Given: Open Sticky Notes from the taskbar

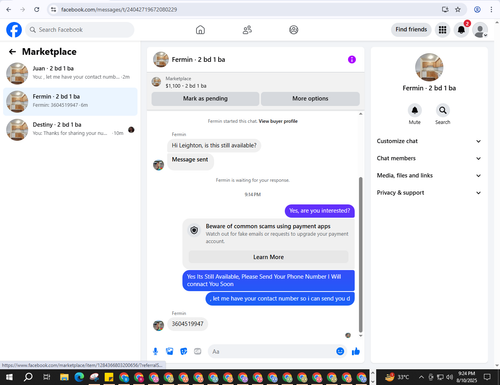Looking at the screenshot, I should point(109,377).
